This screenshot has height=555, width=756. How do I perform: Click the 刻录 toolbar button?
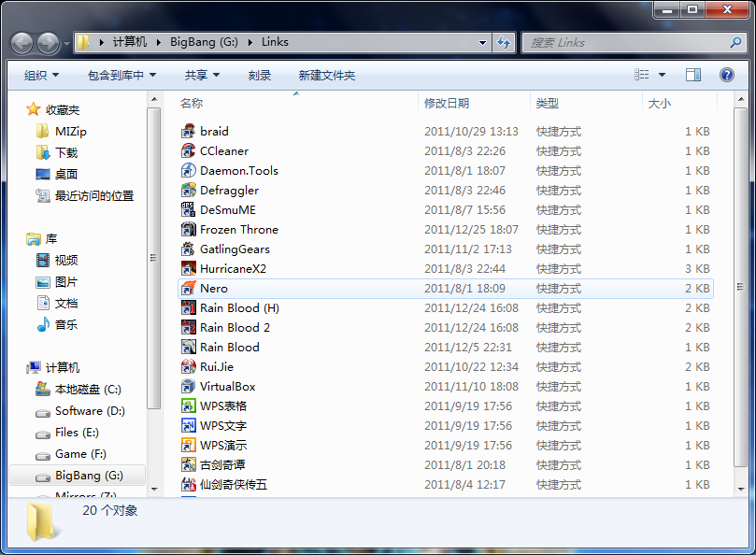tap(260, 75)
